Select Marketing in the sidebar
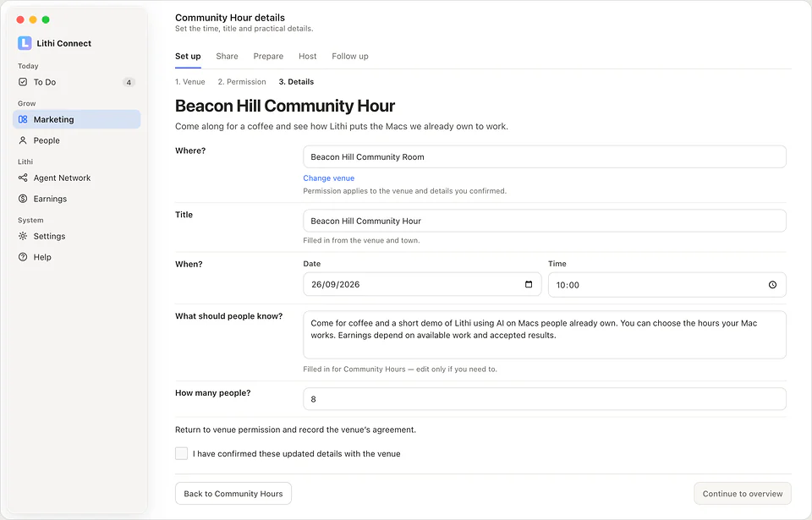 pyautogui.click(x=77, y=119)
